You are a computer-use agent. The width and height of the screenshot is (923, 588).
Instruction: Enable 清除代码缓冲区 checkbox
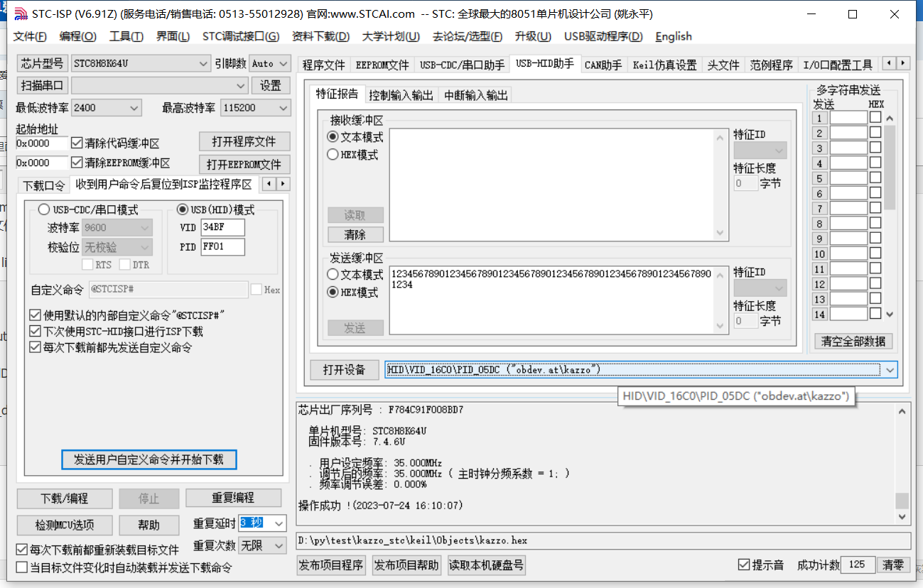[77, 143]
